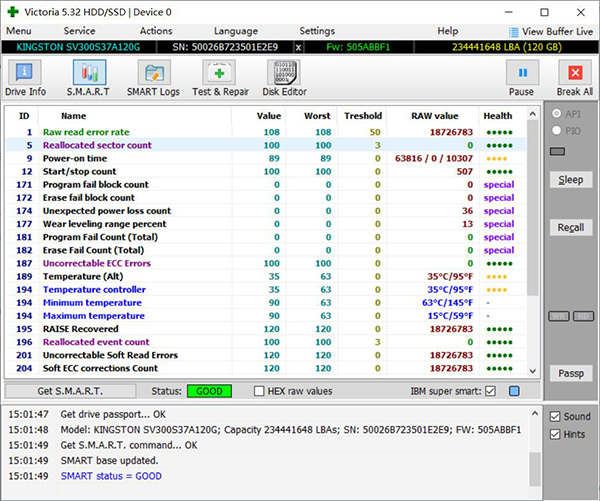Select the S.M.A.R.T toolbar icon
600x501 pixels.
89,75
